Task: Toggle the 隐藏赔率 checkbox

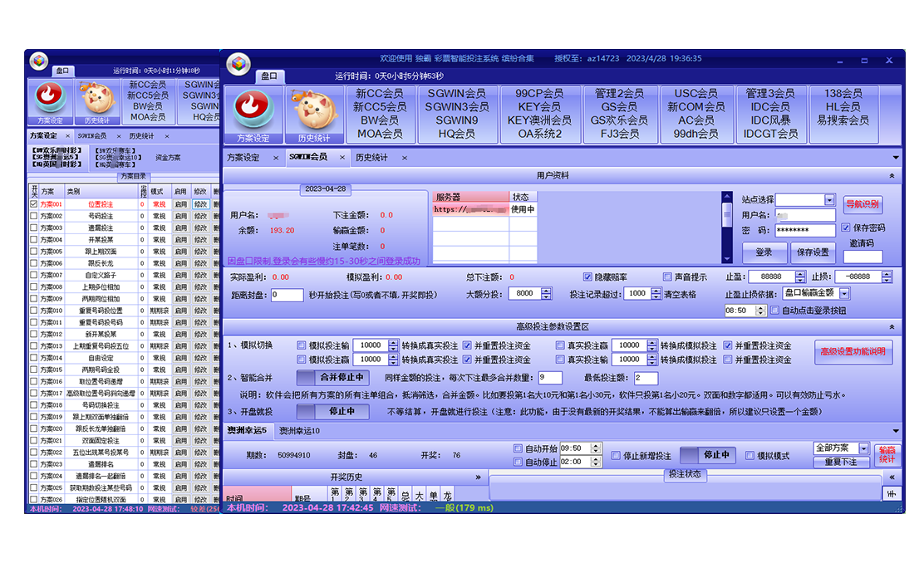Action: tap(588, 277)
